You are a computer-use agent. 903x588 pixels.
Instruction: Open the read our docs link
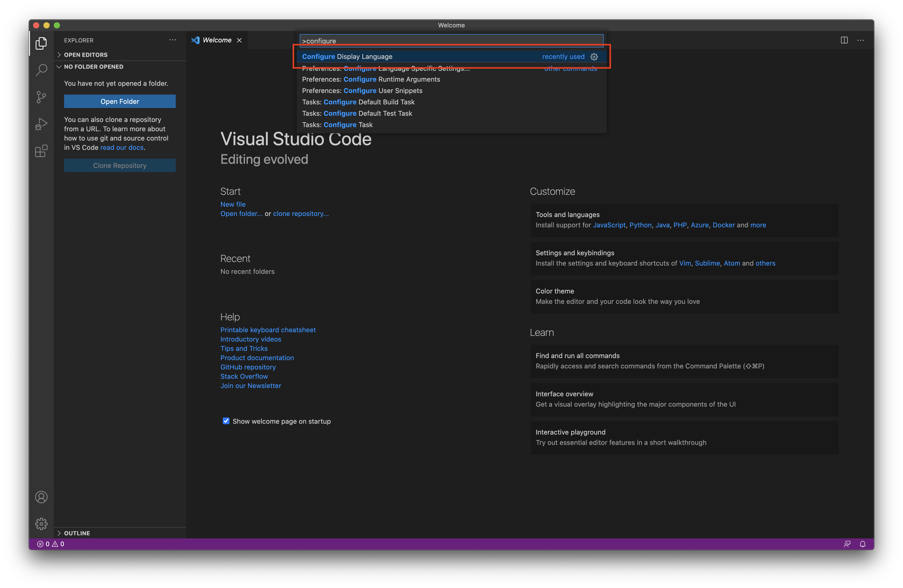[122, 148]
